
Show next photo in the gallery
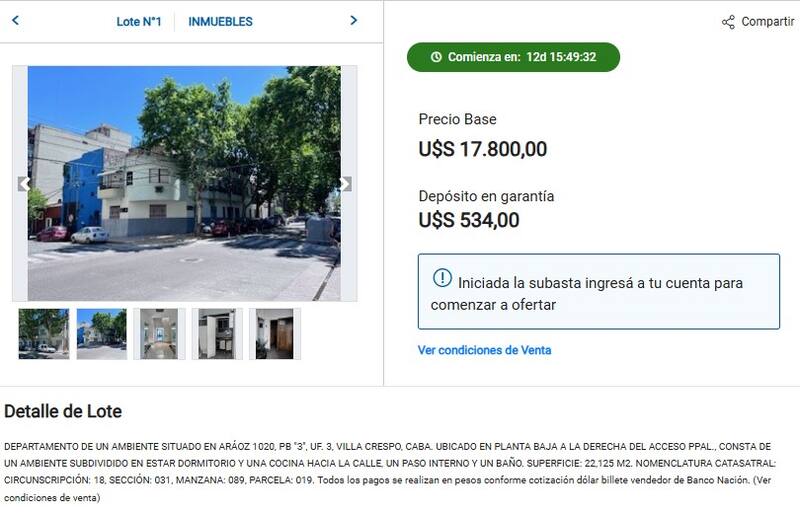point(346,184)
